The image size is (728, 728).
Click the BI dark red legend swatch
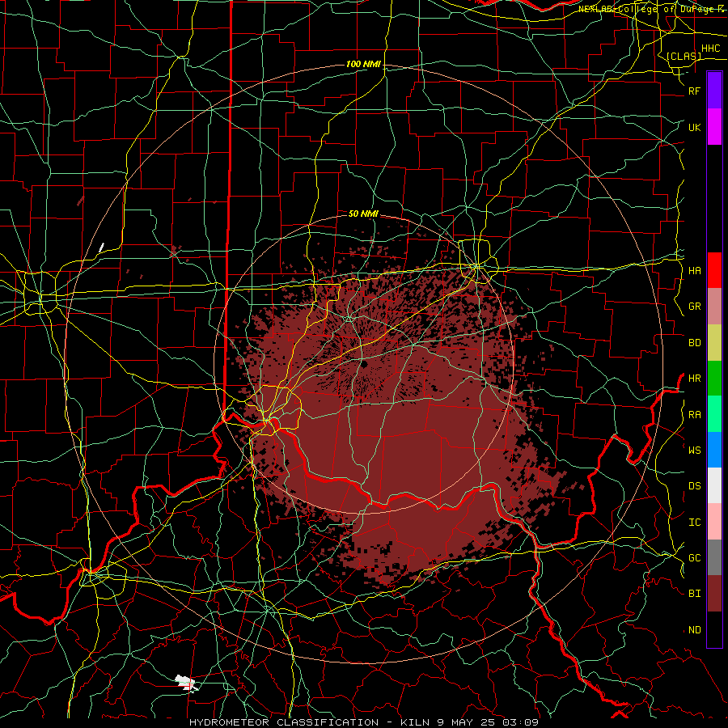click(x=714, y=594)
